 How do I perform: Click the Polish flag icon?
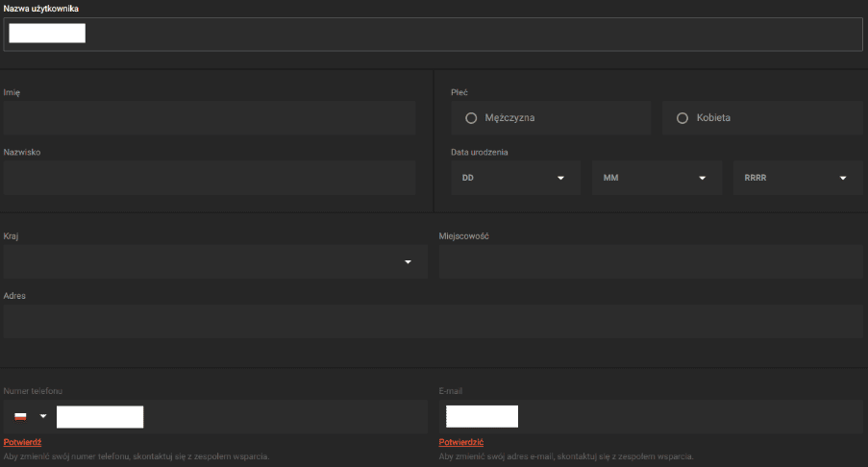[20, 416]
